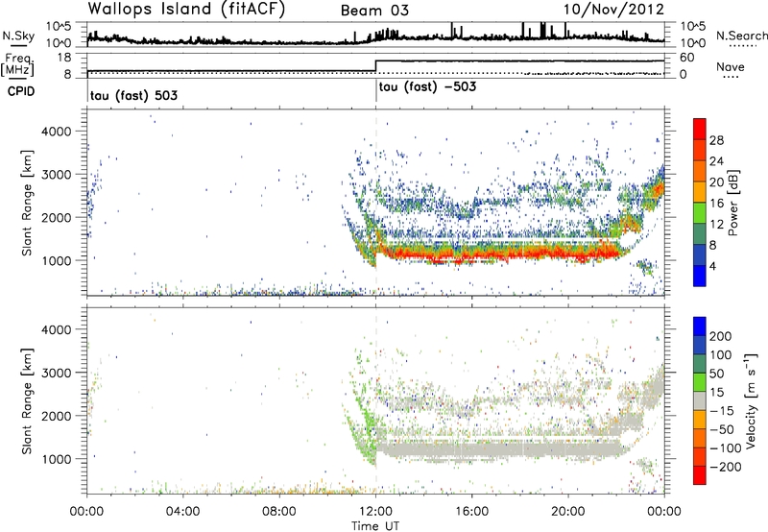Click the '12:00' time tick label
Screen dimensions: 768x532
[x=375, y=512]
